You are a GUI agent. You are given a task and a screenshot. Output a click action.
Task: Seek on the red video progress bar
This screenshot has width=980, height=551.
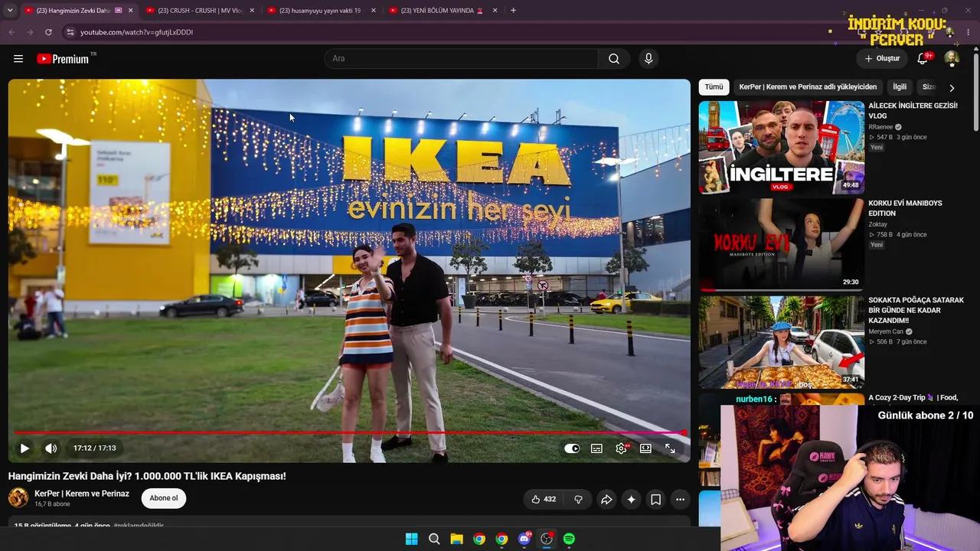point(349,433)
